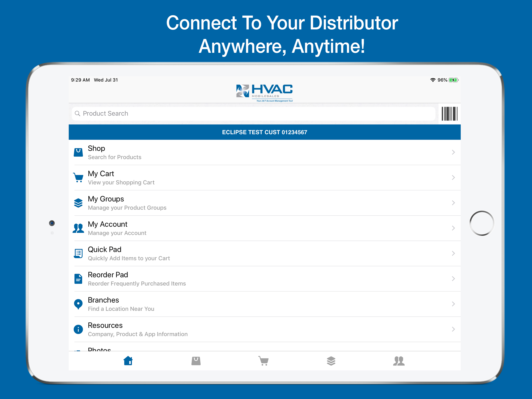Click 'View your Shopping Cart' subtitle
Image resolution: width=532 pixels, height=399 pixels.
121,182
